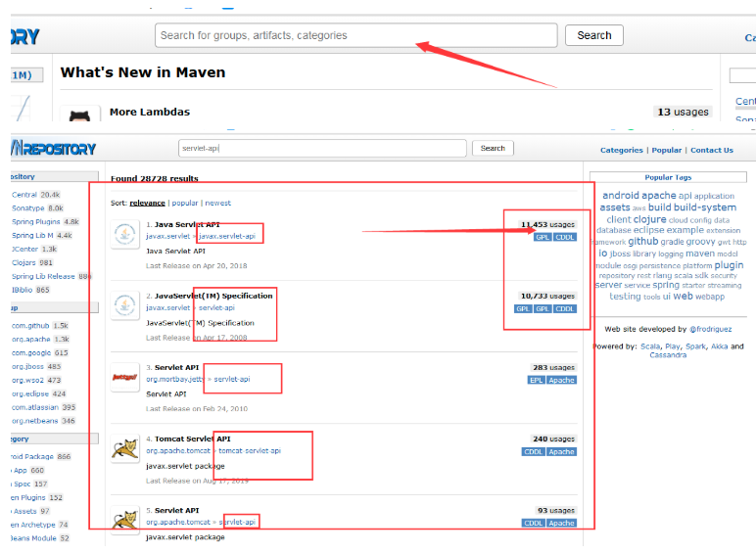756x554 pixels.
Task: Click the small Search button beside servlet-api
Action: pos(493,149)
